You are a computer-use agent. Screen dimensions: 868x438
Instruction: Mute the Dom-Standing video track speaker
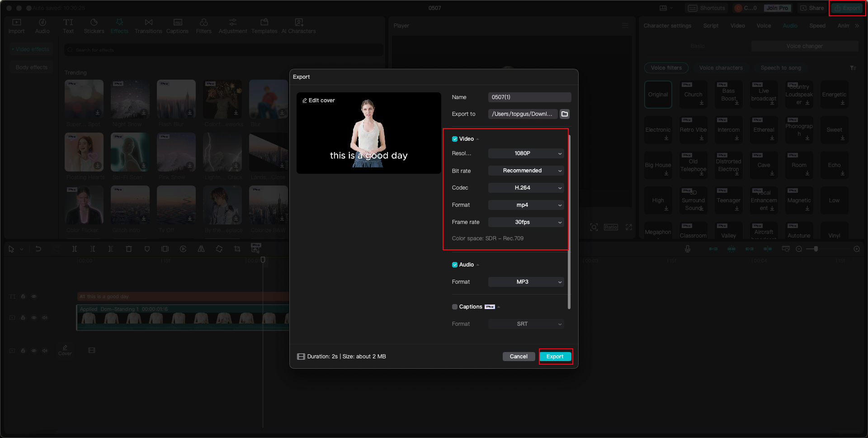click(x=45, y=318)
